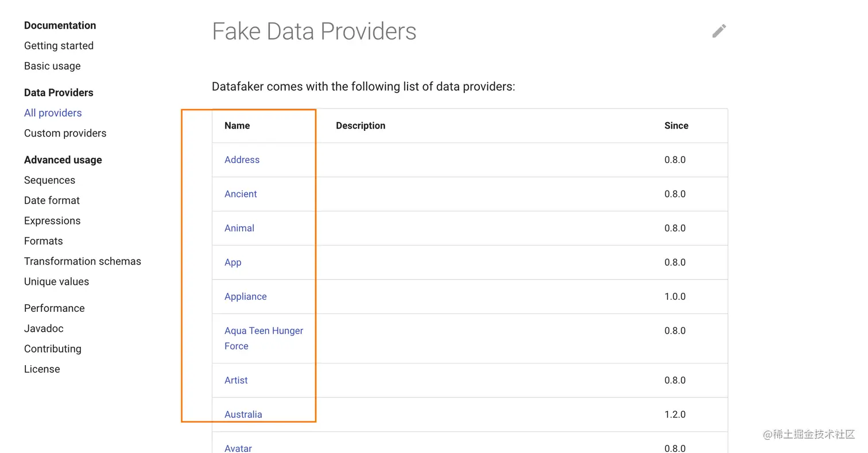Go to Basic usage in sidebar
Viewport: 868px width, 453px height.
tap(52, 66)
